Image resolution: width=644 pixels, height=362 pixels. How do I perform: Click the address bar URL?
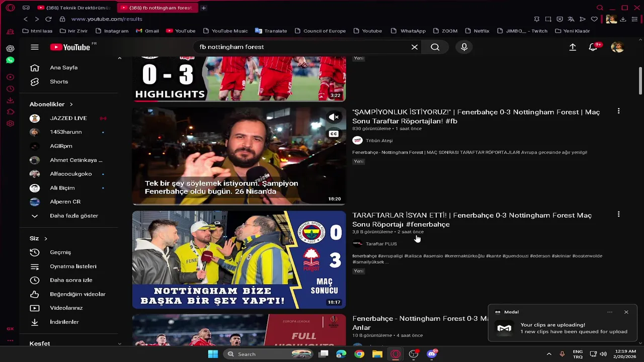point(107,19)
